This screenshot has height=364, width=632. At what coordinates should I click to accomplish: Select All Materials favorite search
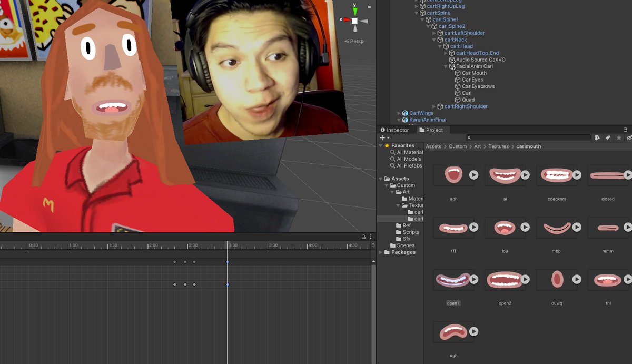(x=406, y=152)
